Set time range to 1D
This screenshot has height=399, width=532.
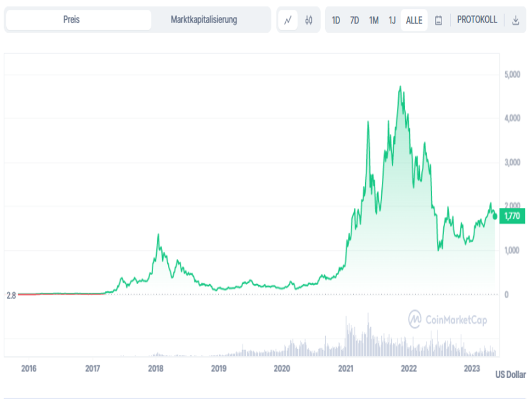tap(336, 20)
